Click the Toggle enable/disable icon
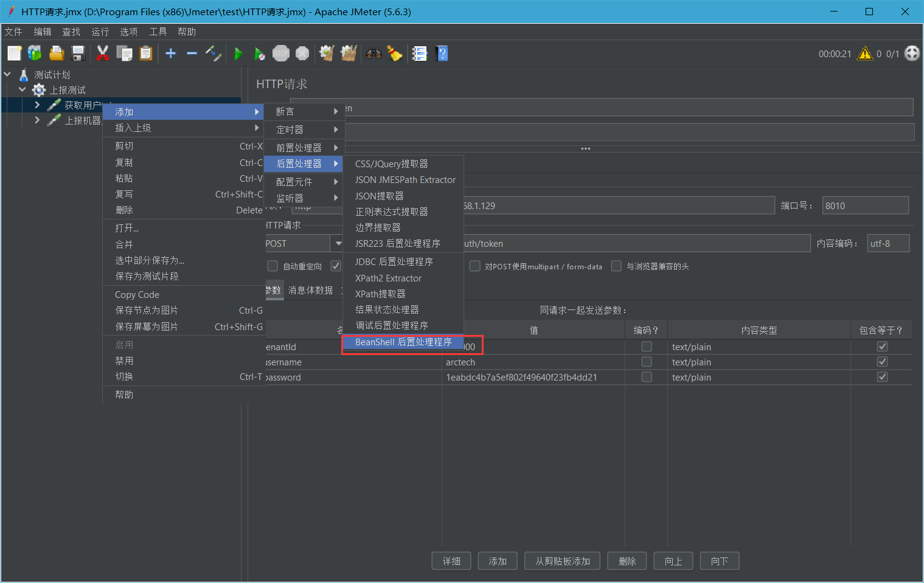Image resolution: width=924 pixels, height=583 pixels. (x=214, y=53)
